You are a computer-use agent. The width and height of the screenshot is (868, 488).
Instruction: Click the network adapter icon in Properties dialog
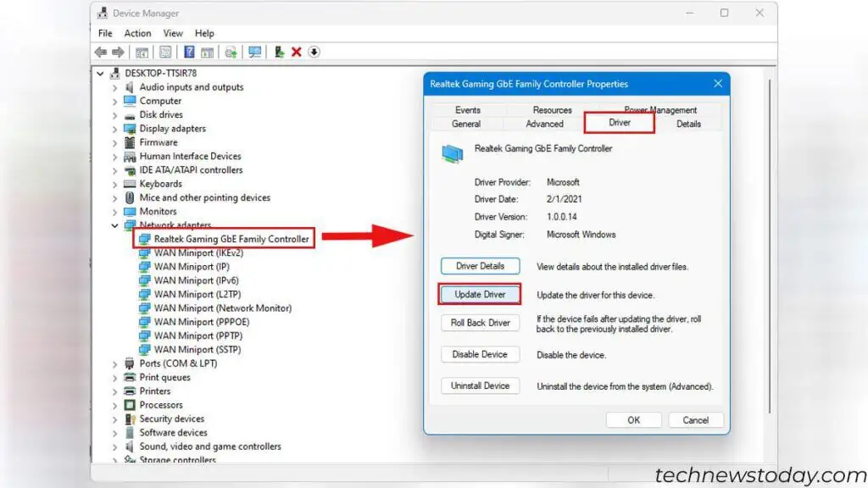pyautogui.click(x=453, y=153)
